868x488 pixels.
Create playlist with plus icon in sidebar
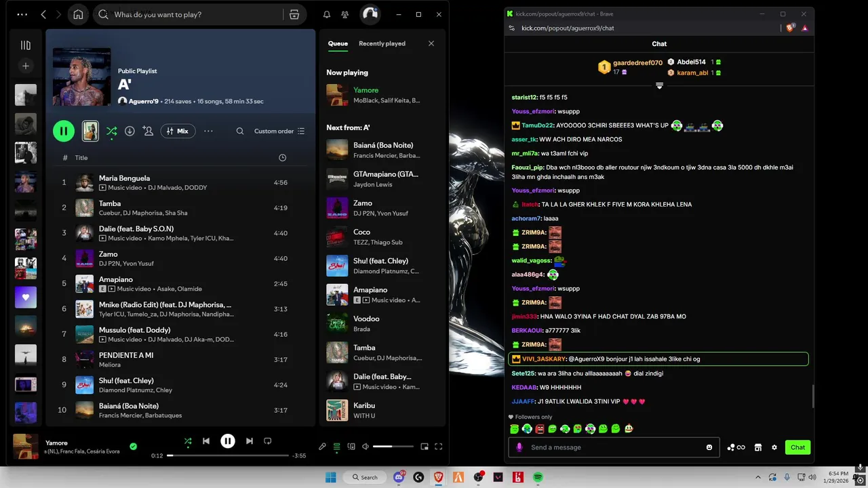[x=26, y=66]
